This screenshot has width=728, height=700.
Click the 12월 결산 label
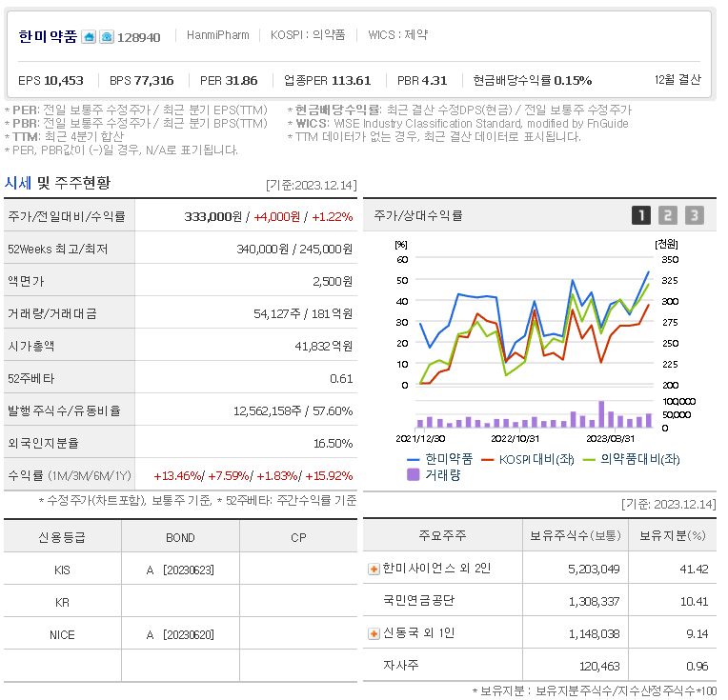[677, 80]
